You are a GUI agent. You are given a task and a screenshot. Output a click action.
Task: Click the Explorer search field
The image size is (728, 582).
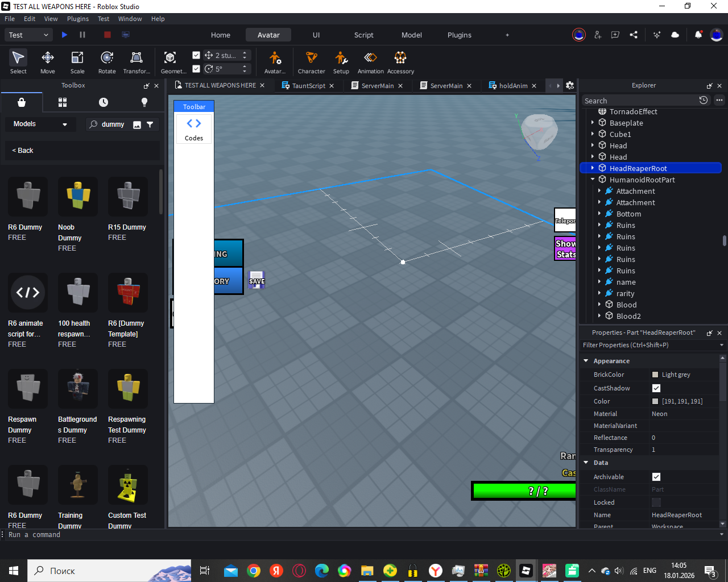click(x=640, y=101)
